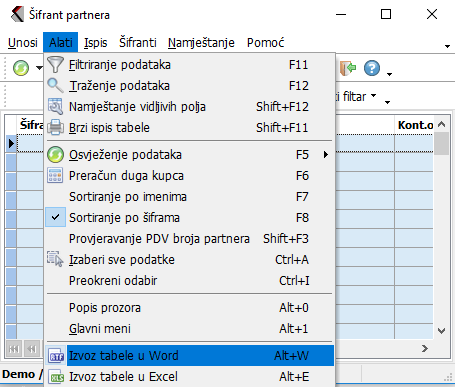Open dropdown arrow after help icon
455x387 pixels.
[x=389, y=74]
